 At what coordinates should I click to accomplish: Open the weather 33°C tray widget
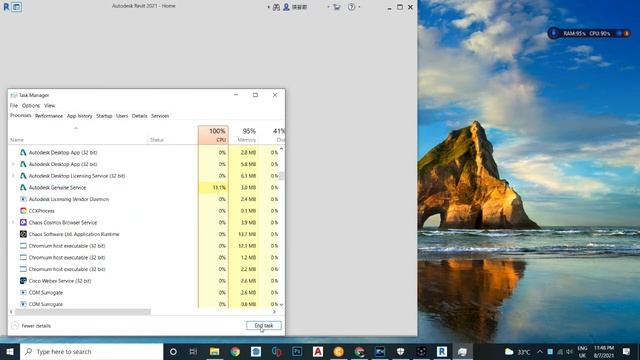pos(518,351)
